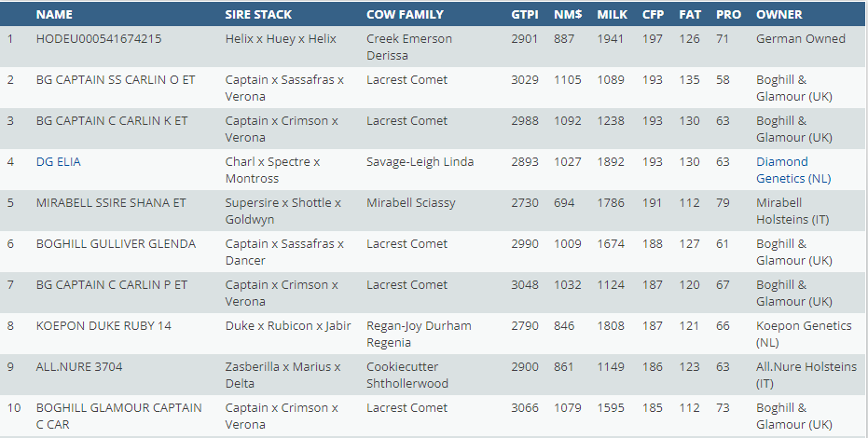Click the NAME column header
Screen dimensions: 868x438
coord(54,15)
